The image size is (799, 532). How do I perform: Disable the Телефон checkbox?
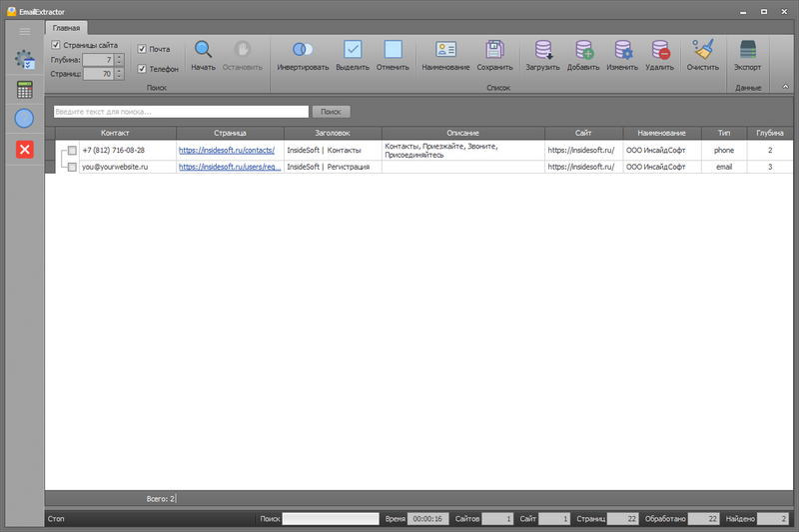[142, 69]
